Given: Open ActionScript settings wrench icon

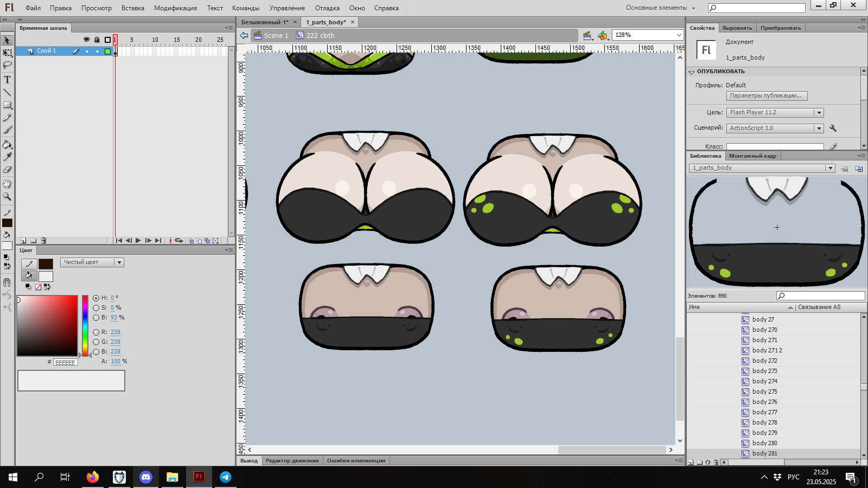Looking at the screenshot, I should pos(833,129).
